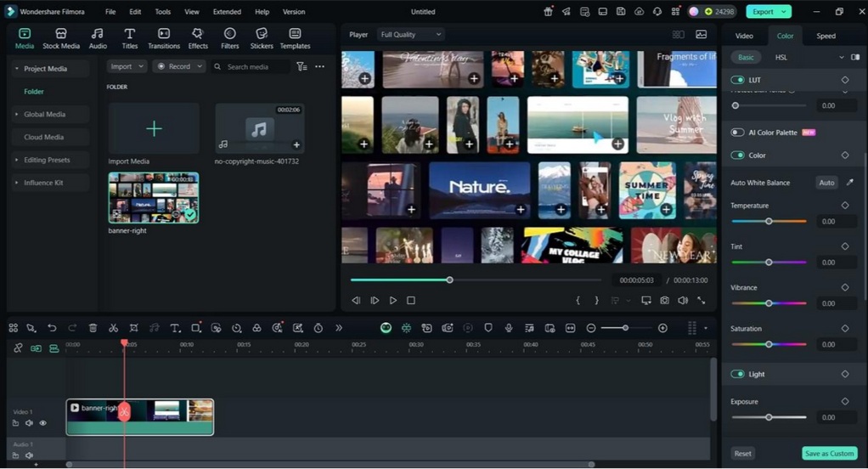Expand the Global Media tree item
Image resolution: width=868 pixels, height=469 pixels.
point(17,114)
